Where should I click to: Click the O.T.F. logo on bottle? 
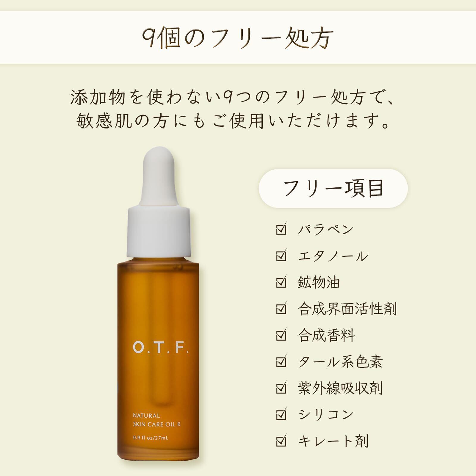coord(161,348)
